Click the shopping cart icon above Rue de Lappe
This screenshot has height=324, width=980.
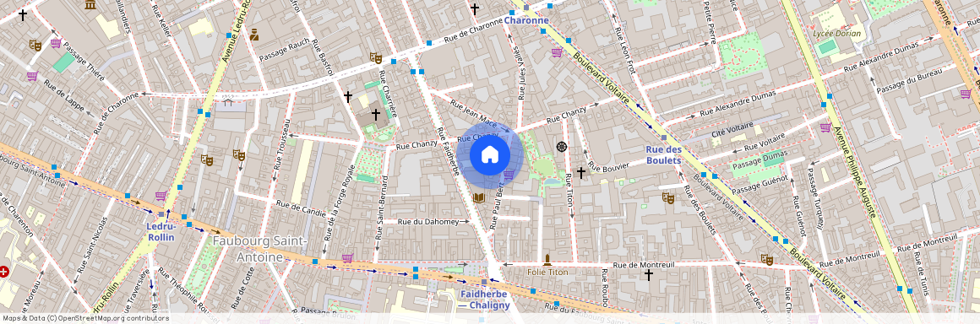pyautogui.click(x=32, y=76)
